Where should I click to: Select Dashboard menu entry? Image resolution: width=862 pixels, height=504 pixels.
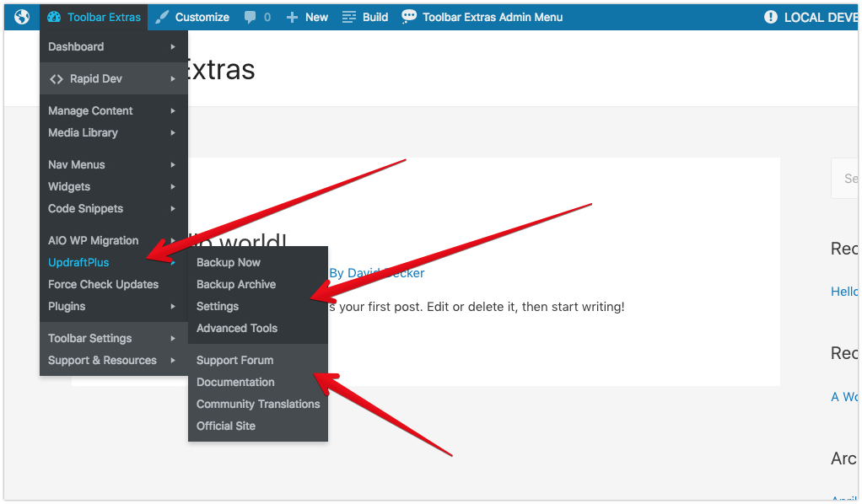113,46
